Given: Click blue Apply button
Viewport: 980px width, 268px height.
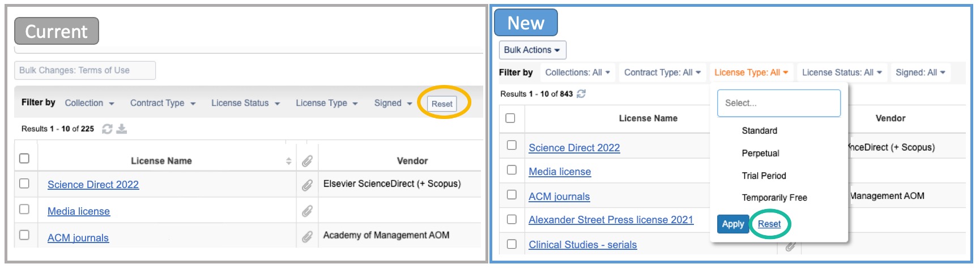Looking at the screenshot, I should [733, 224].
